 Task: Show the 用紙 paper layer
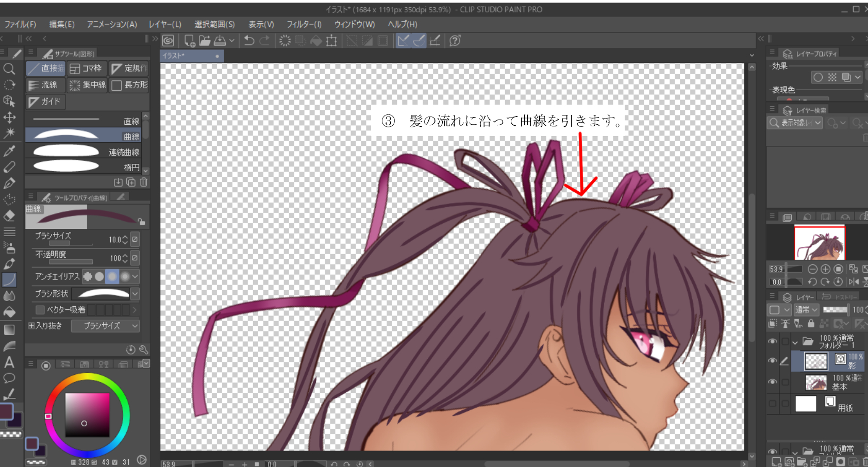point(772,404)
